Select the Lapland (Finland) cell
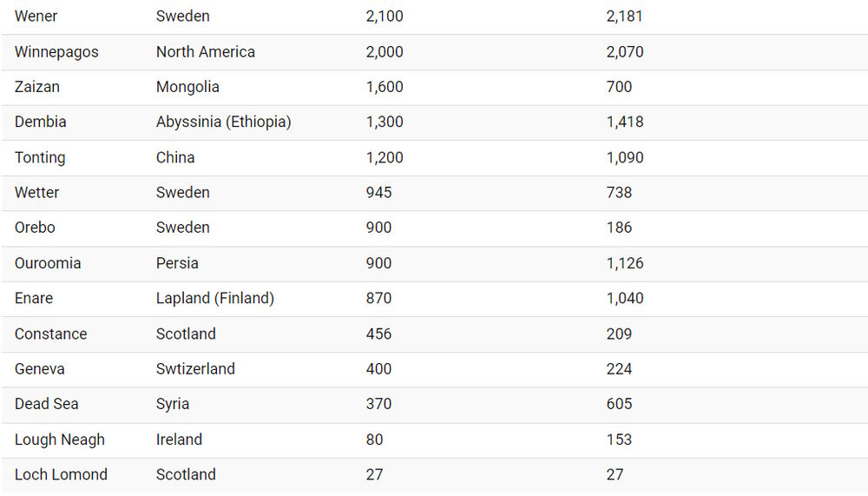868x496 pixels. tap(215, 298)
